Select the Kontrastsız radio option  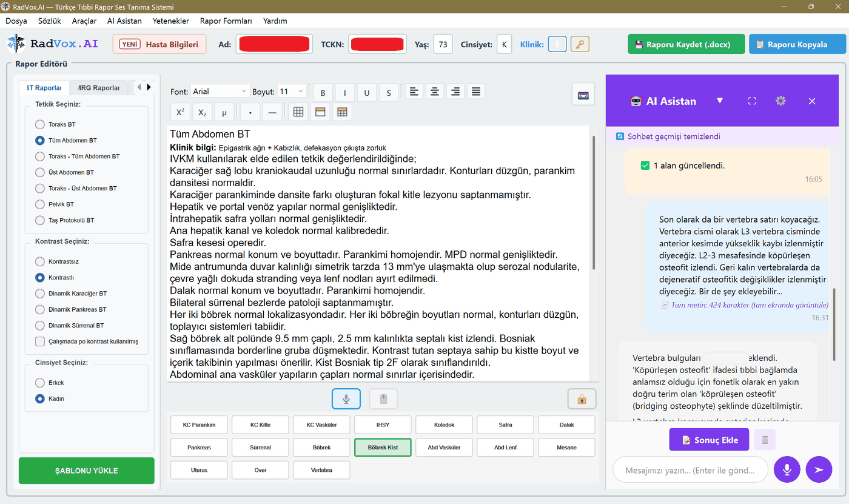point(57,261)
